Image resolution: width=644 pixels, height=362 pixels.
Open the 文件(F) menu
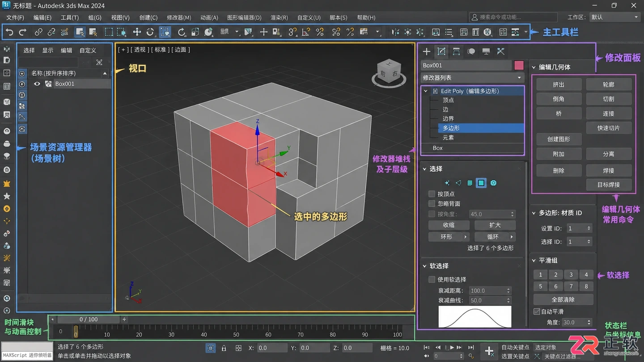click(15, 17)
